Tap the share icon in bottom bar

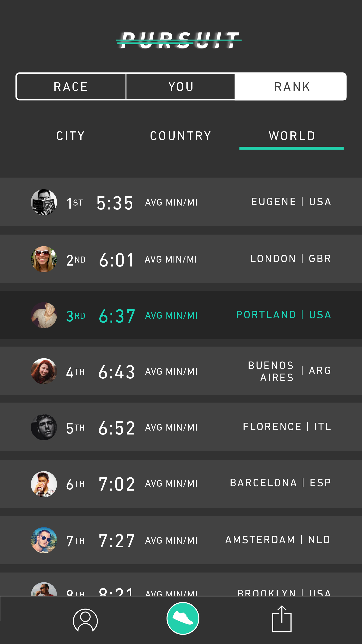point(282,619)
